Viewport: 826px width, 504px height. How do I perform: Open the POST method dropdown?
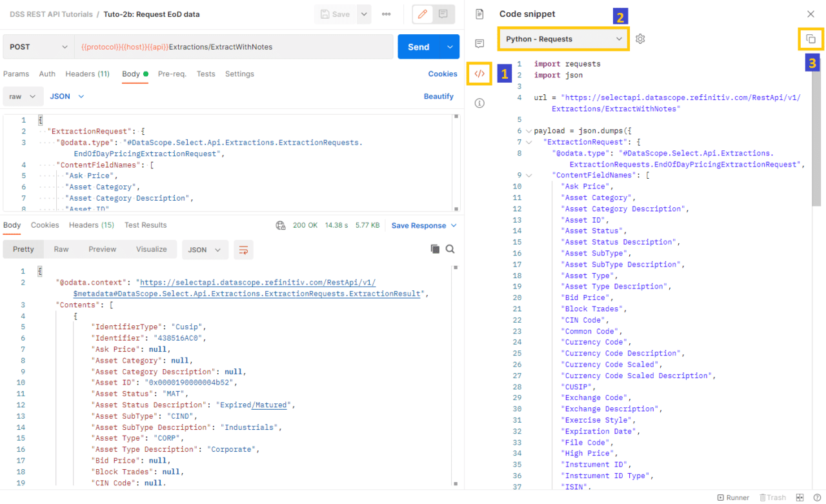click(39, 47)
